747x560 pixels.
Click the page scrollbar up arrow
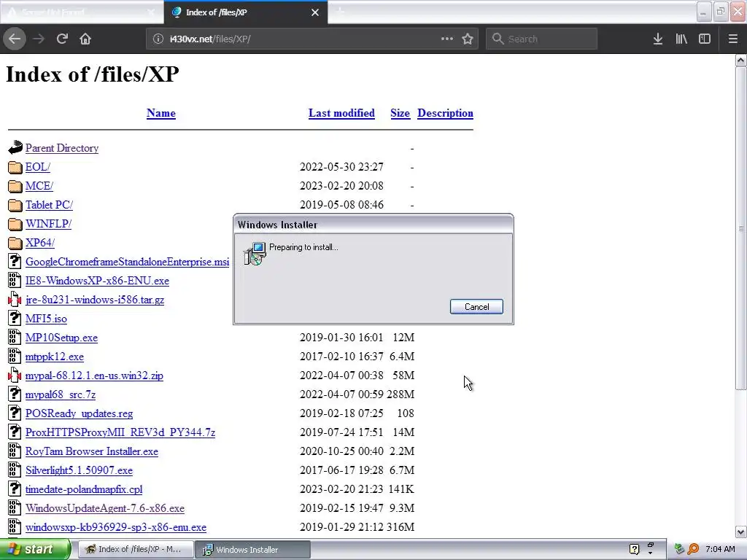pyautogui.click(x=741, y=60)
